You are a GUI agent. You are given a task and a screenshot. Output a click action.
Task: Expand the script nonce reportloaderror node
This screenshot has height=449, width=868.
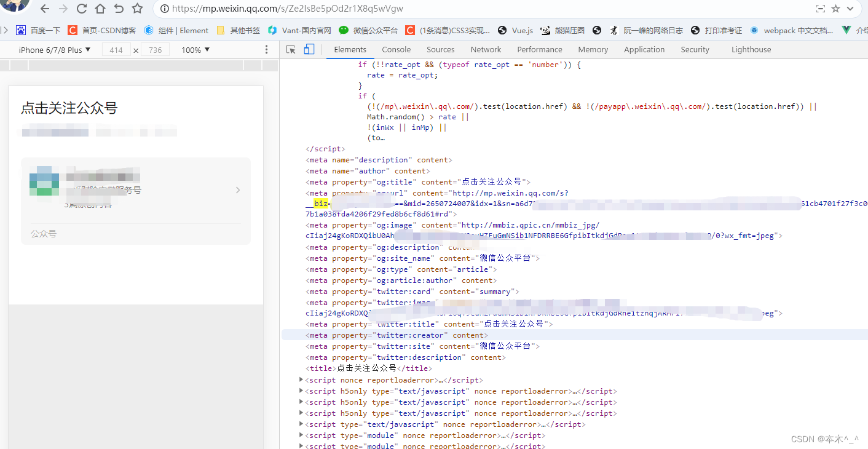(302, 379)
